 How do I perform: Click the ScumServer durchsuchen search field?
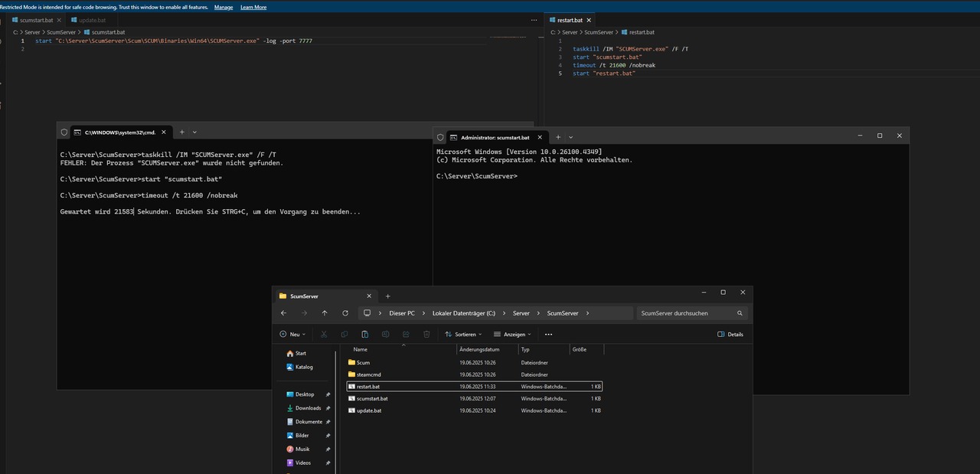(681, 313)
